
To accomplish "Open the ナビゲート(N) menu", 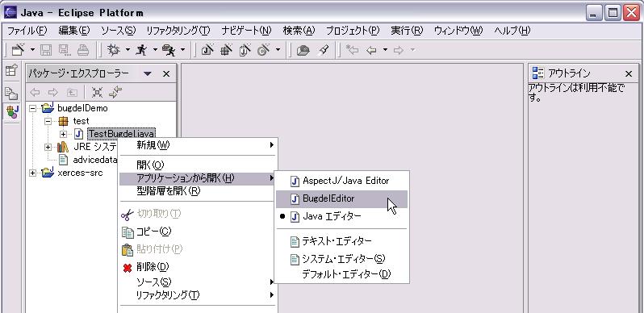I will pyautogui.click(x=246, y=31).
